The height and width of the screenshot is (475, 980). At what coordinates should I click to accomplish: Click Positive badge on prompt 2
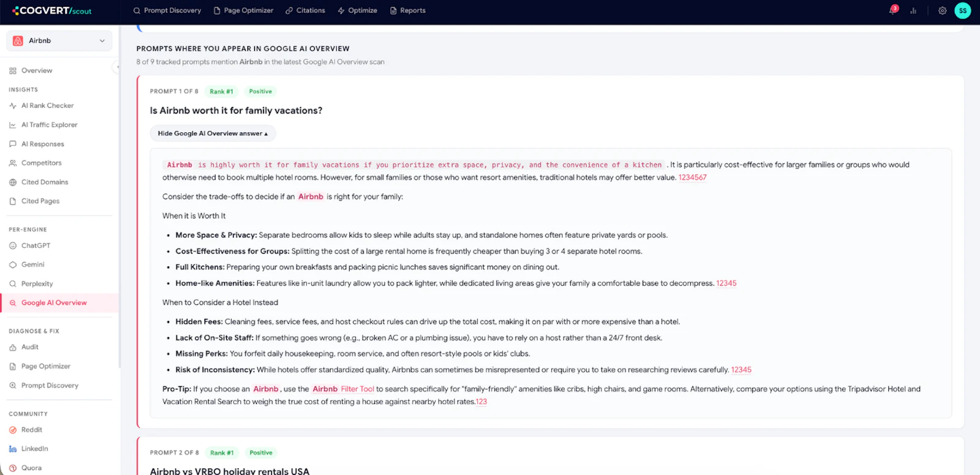pyautogui.click(x=261, y=453)
